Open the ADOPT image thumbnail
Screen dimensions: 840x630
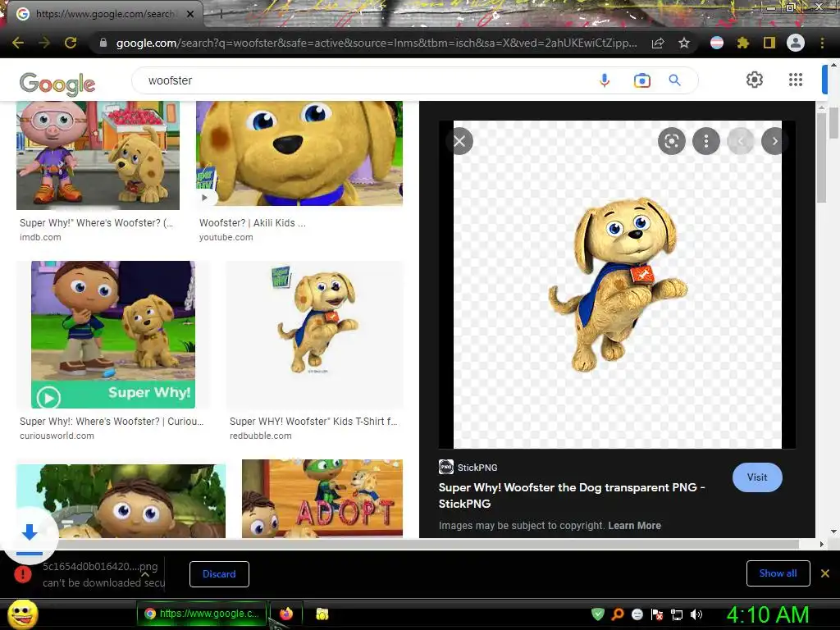tap(322, 499)
